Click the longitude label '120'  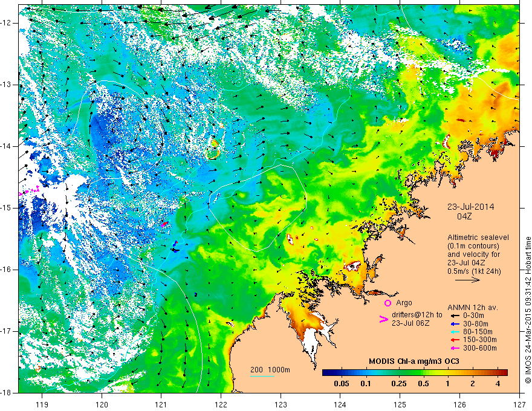coord(102,404)
